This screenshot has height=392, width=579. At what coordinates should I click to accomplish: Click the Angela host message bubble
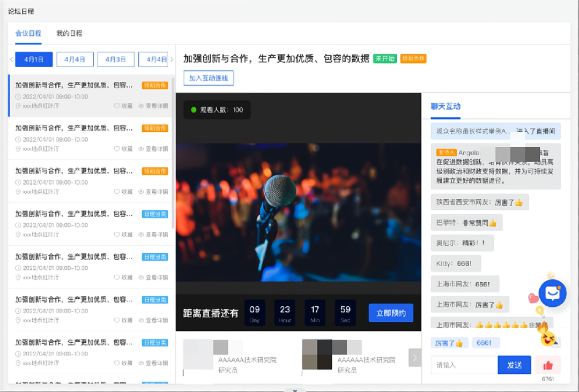click(495, 167)
